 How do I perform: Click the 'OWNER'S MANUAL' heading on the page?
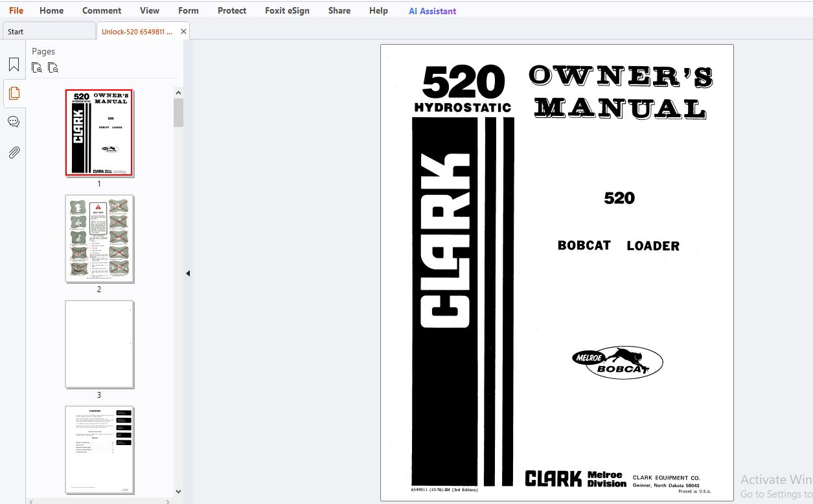[621, 92]
